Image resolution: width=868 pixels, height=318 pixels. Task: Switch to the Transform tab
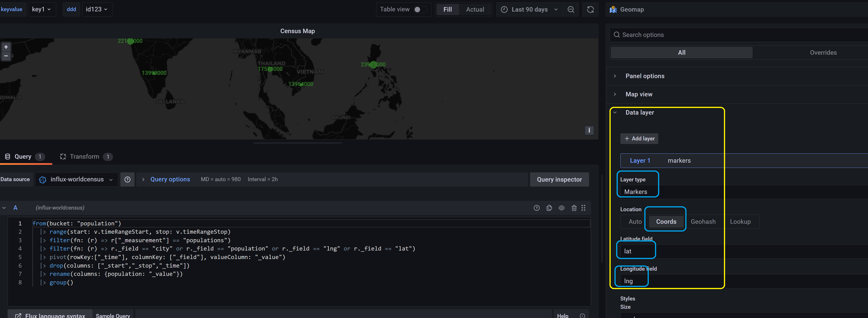point(84,156)
